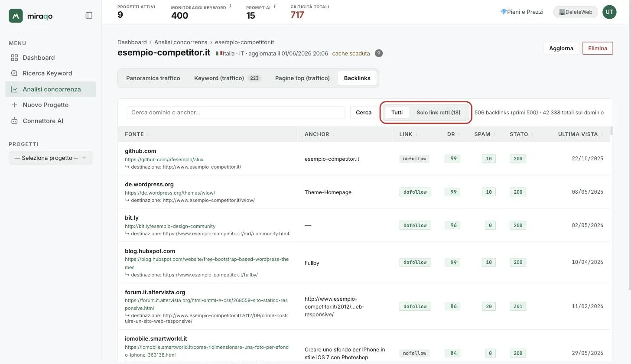
Task: Focus the Cerca dominio o anchor search field
Action: (236, 112)
